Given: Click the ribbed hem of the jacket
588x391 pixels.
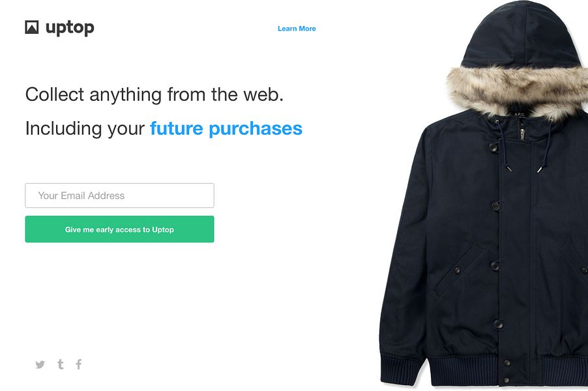Looking at the screenshot, I should (484, 369).
